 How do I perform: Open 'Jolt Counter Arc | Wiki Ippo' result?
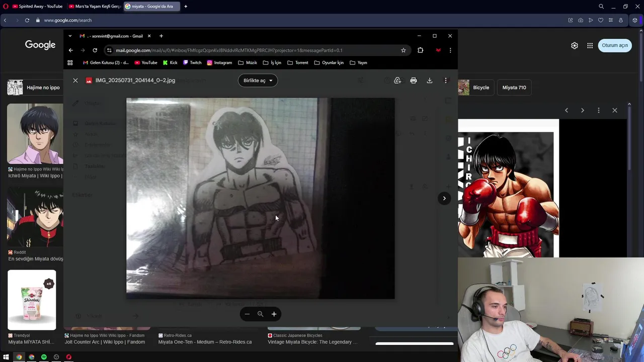click(x=105, y=342)
